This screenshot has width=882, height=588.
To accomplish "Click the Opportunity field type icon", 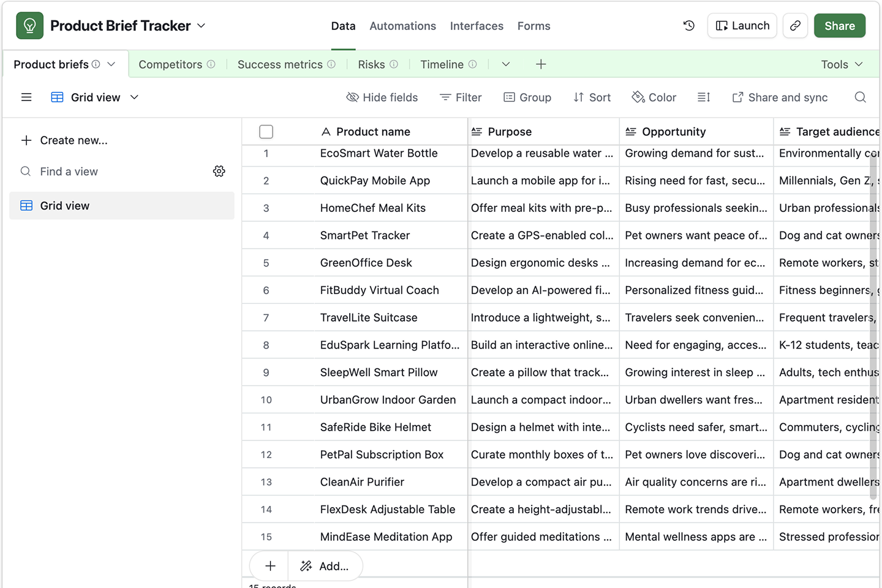I will coord(631,132).
